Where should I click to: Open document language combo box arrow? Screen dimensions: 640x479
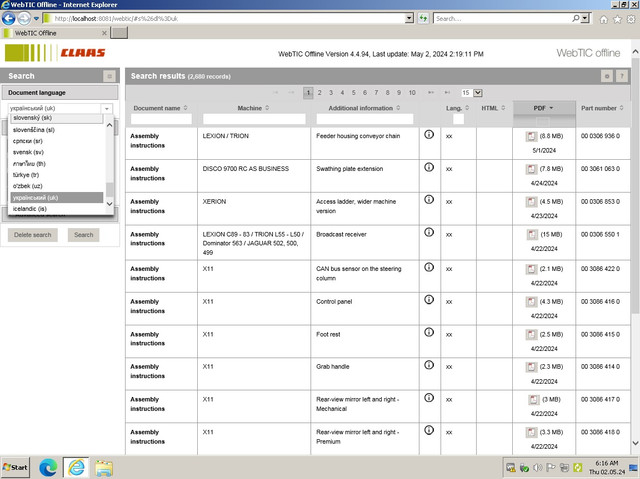[107, 109]
